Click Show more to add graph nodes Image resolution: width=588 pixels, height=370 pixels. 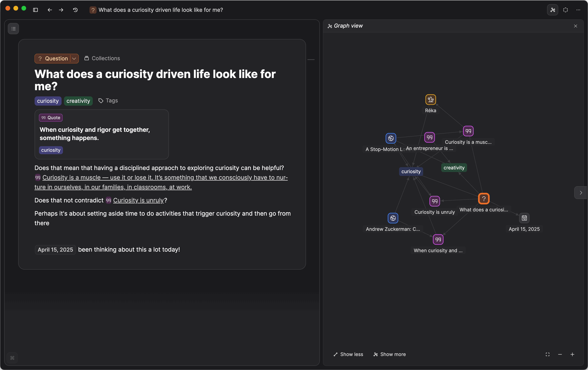pyautogui.click(x=389, y=354)
